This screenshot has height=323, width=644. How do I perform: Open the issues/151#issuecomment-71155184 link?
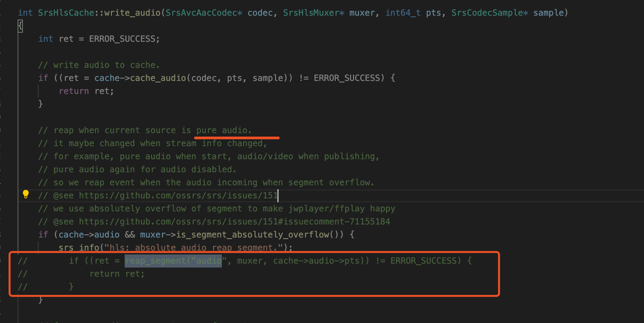(x=234, y=222)
